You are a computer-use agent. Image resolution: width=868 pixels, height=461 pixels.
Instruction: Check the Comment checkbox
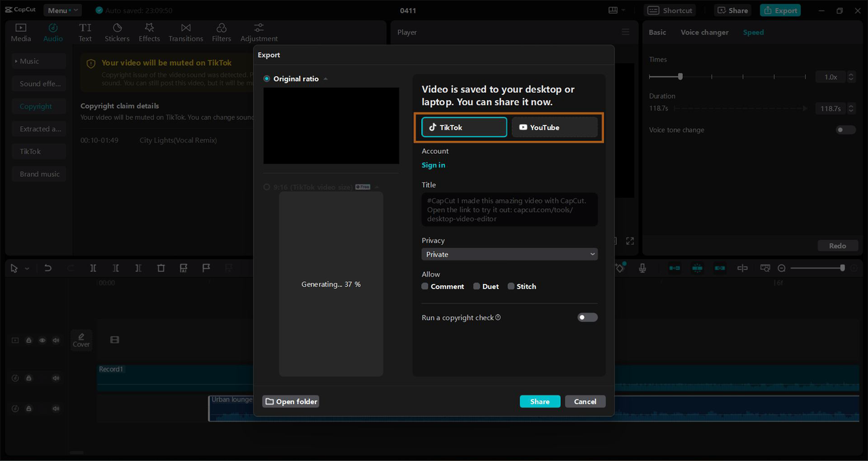click(x=425, y=286)
